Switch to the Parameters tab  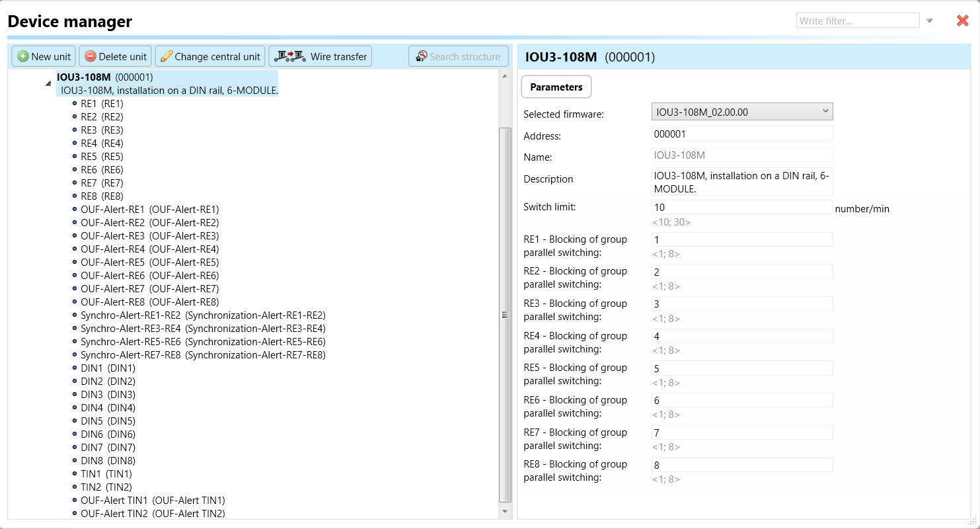556,87
